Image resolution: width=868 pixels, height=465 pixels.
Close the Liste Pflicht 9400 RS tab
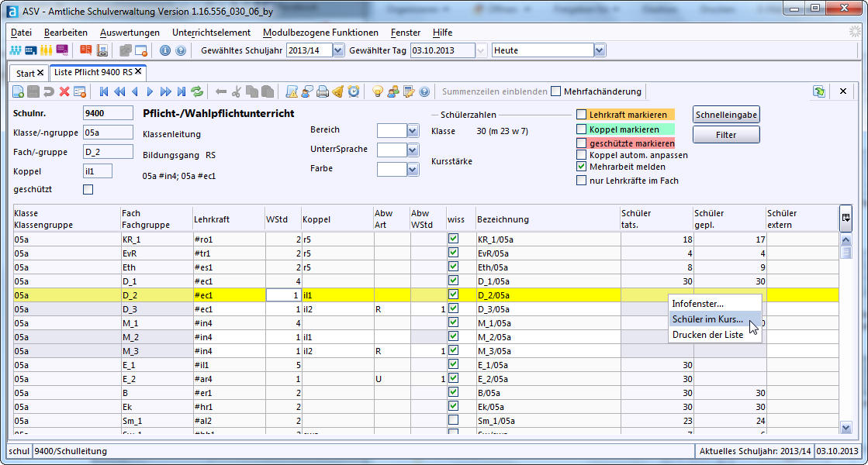pos(138,71)
